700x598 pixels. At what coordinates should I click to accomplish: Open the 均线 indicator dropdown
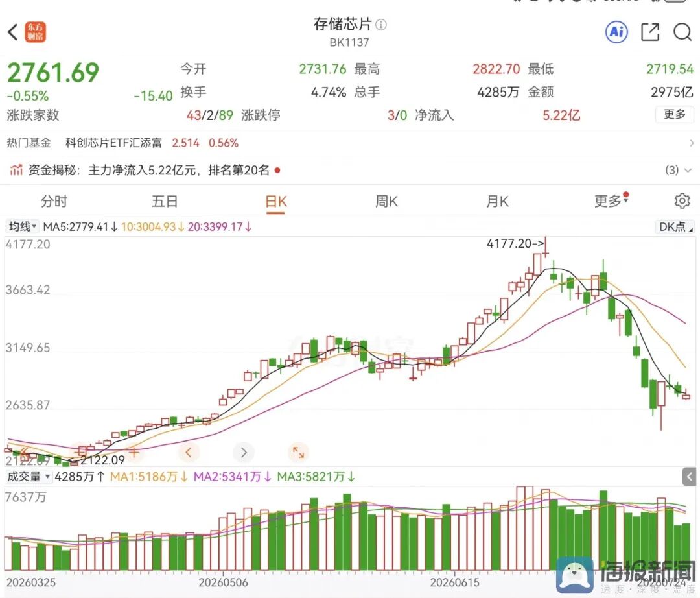22,226
